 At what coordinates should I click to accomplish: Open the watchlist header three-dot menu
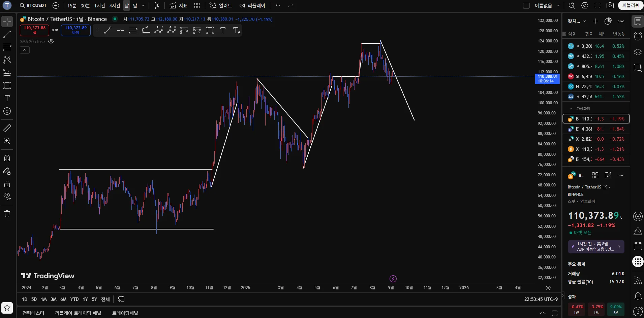point(621,21)
